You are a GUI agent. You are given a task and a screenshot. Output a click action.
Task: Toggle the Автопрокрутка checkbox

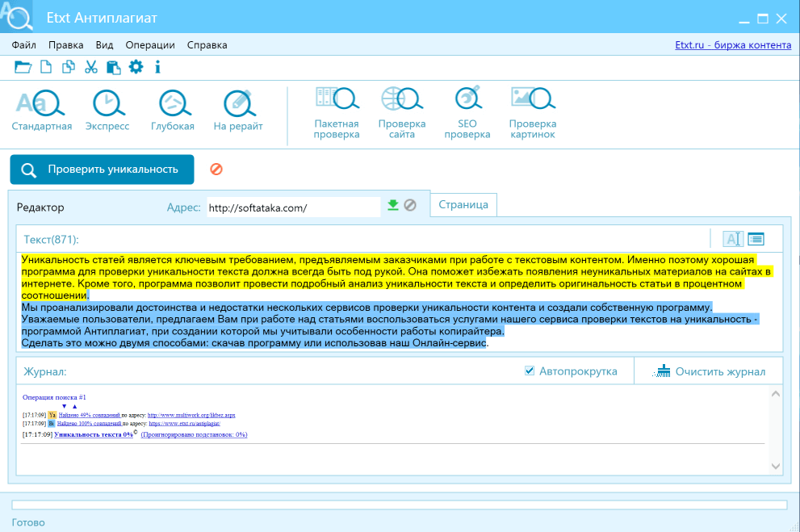click(x=530, y=371)
